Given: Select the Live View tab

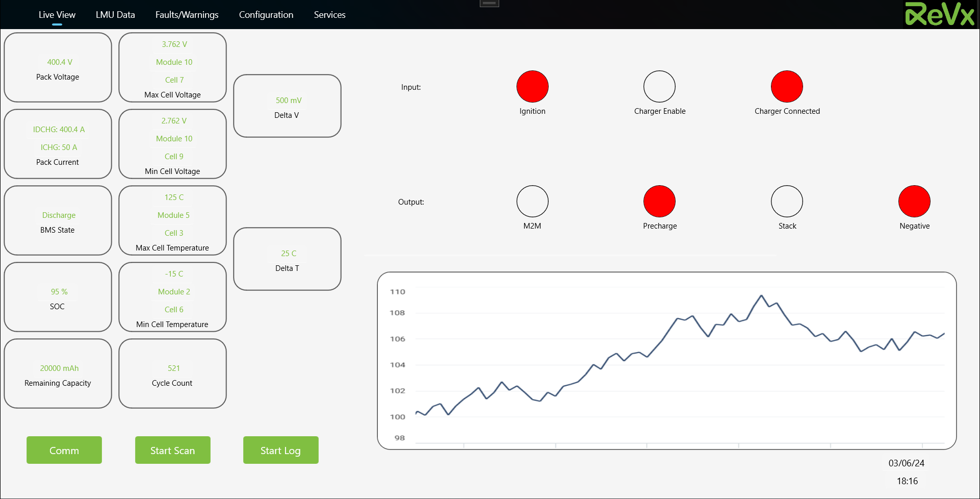Looking at the screenshot, I should click(57, 15).
